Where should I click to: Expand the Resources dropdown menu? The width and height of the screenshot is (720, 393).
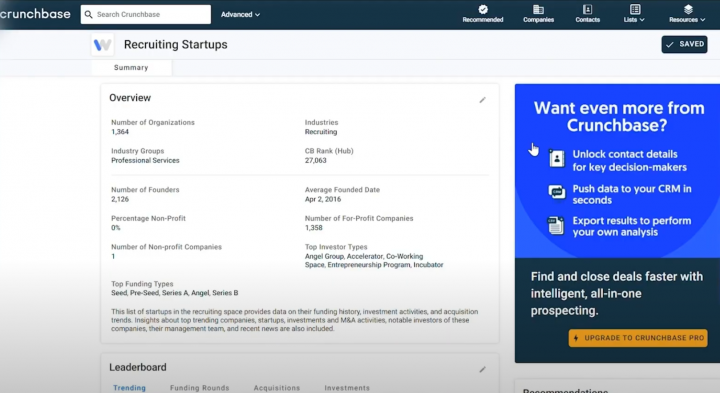pyautogui.click(x=687, y=14)
